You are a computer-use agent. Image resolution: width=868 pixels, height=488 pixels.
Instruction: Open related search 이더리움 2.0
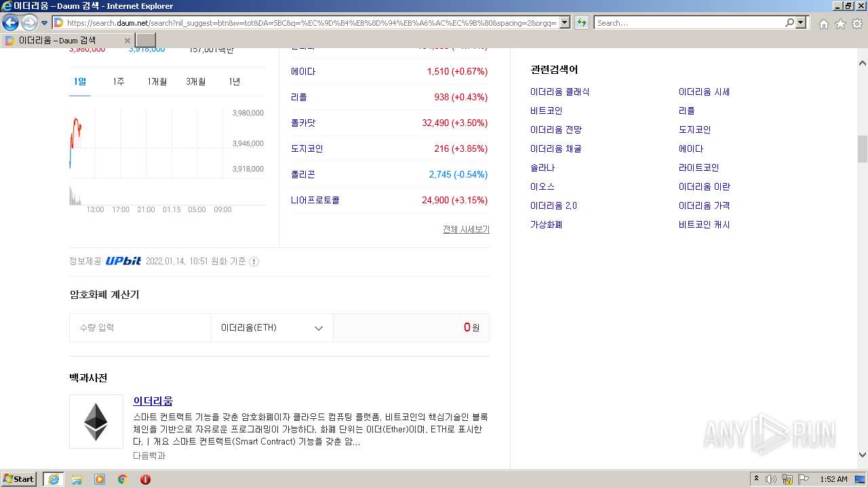(x=554, y=206)
